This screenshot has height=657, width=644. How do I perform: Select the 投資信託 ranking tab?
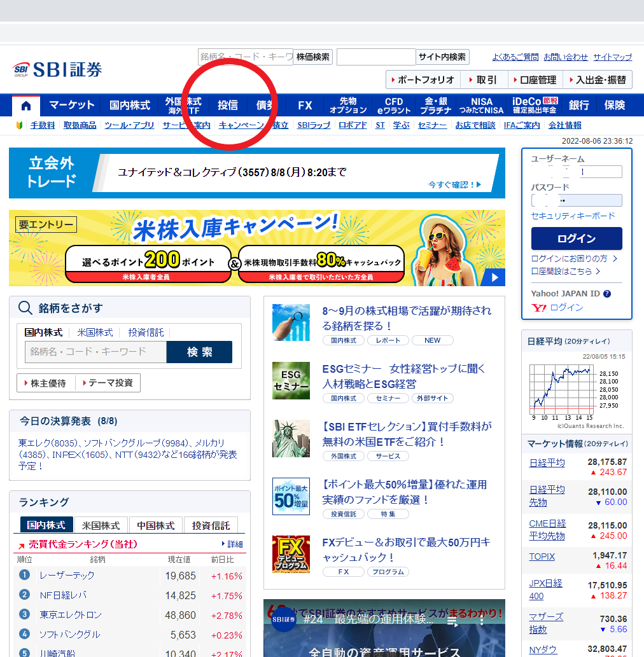pos(211,525)
